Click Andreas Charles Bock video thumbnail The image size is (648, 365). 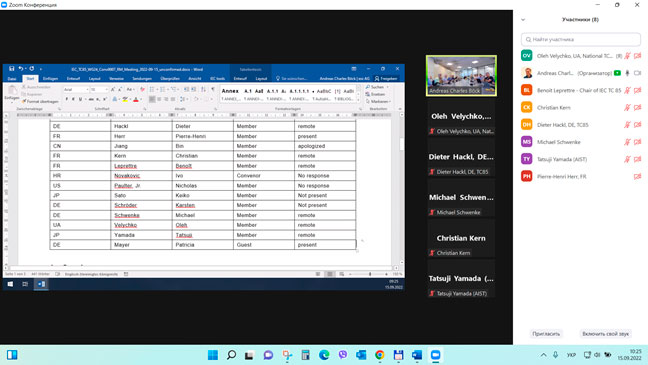point(461,76)
